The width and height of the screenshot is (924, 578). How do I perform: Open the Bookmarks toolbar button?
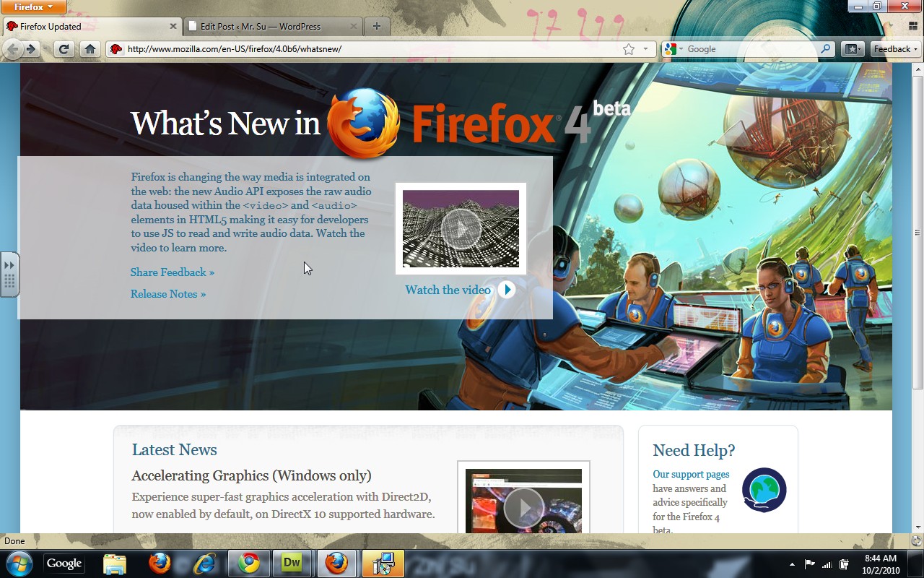[x=852, y=49]
